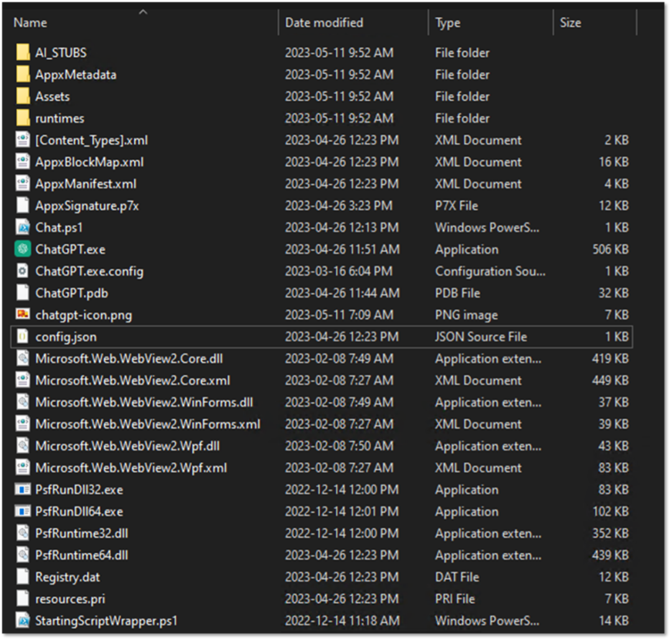Click the AI_STUBS folder icon

click(23, 52)
